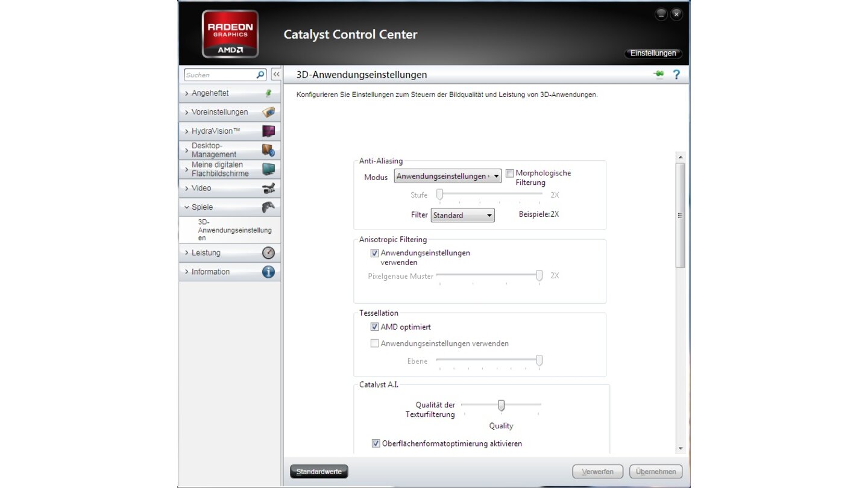Expand the Video section
This screenshot has width=868, height=488.
(x=230, y=188)
